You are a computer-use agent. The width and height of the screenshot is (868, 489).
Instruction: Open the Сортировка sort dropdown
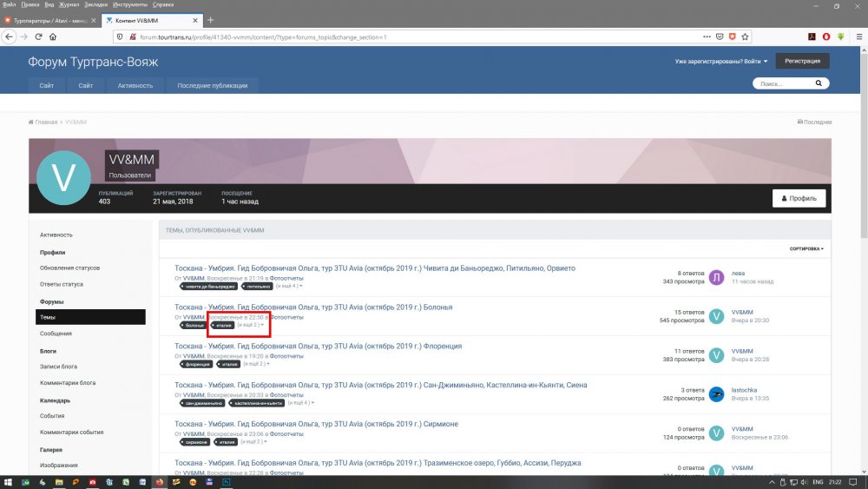point(806,248)
